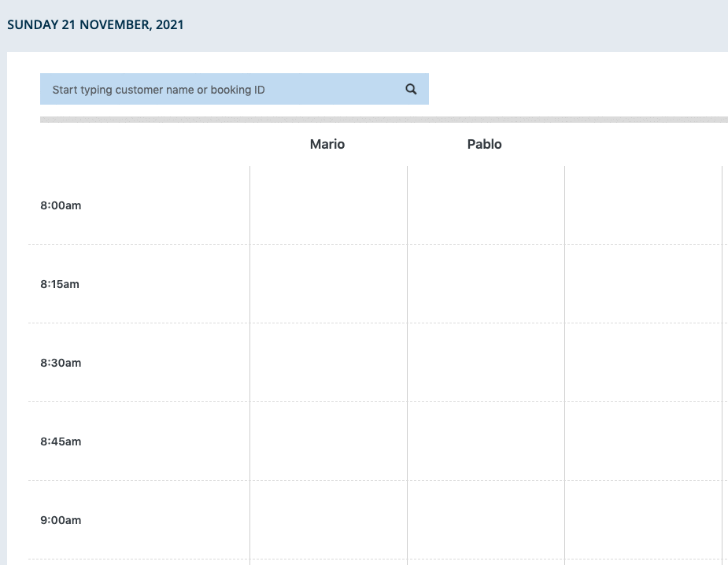Viewport: 728px width, 565px height.
Task: Book the 9:00am slot under Mario
Action: click(328, 520)
